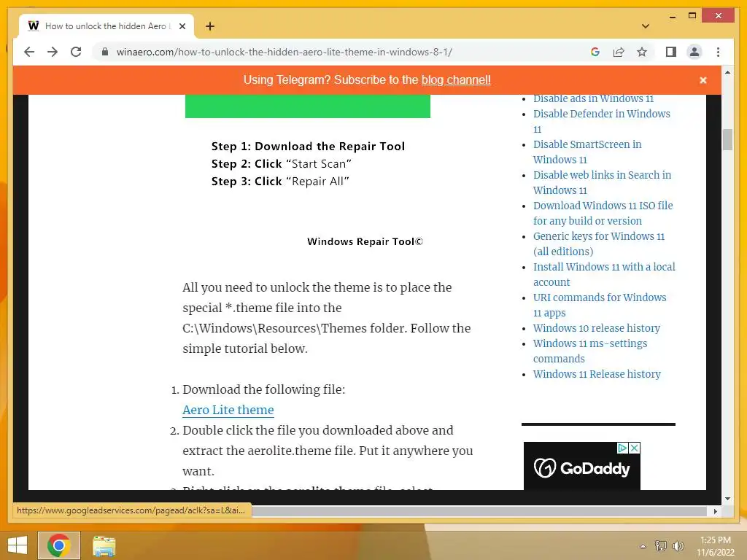Open 'Disable Defender in Windows 11' link
This screenshot has height=560, width=747.
click(602, 122)
